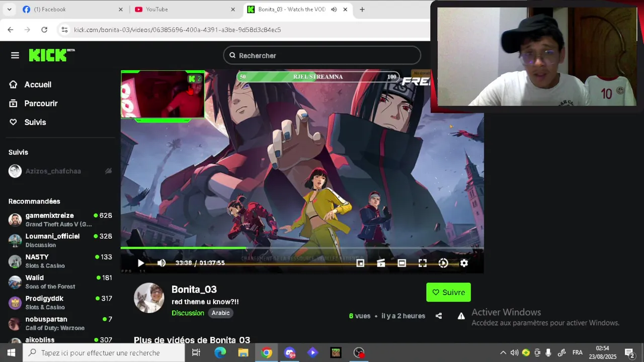Click the address bar URL
Viewport: 644px width, 362px height.
177,30
